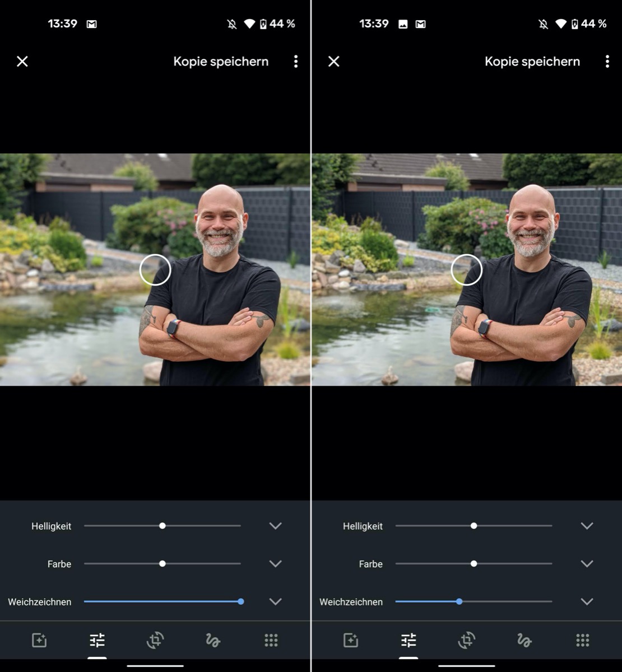Tap the 'Helligkeit' label in left screenshot

point(52,526)
